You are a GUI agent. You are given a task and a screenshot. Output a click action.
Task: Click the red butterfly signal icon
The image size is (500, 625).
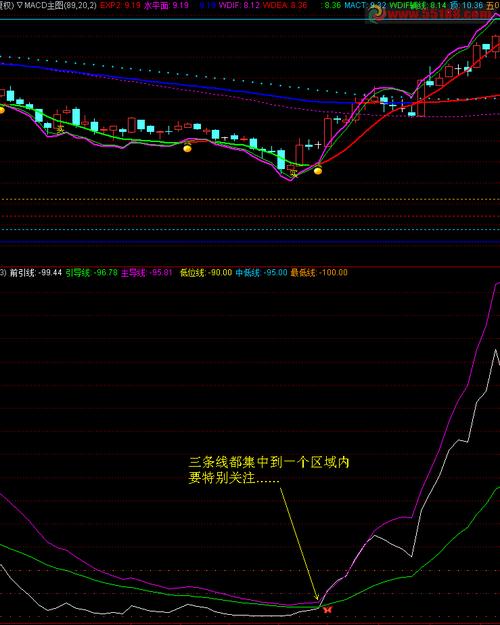coord(327,609)
